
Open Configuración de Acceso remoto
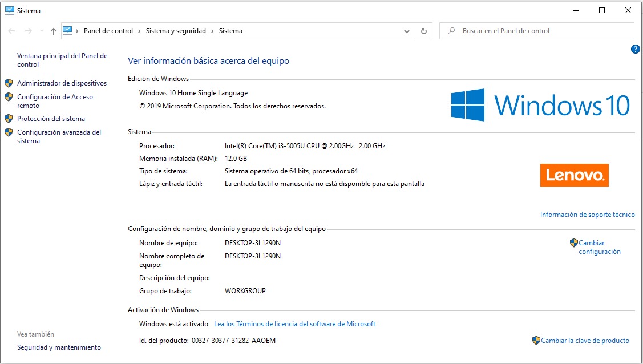pyautogui.click(x=55, y=101)
